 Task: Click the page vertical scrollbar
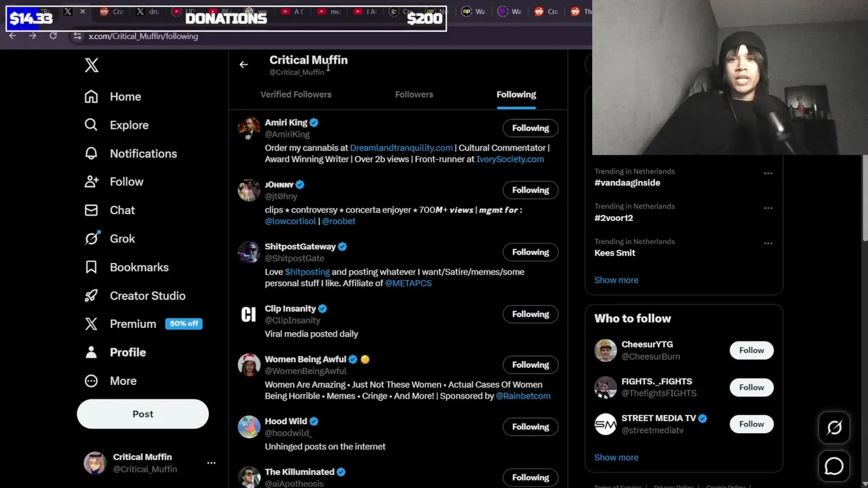(x=865, y=197)
